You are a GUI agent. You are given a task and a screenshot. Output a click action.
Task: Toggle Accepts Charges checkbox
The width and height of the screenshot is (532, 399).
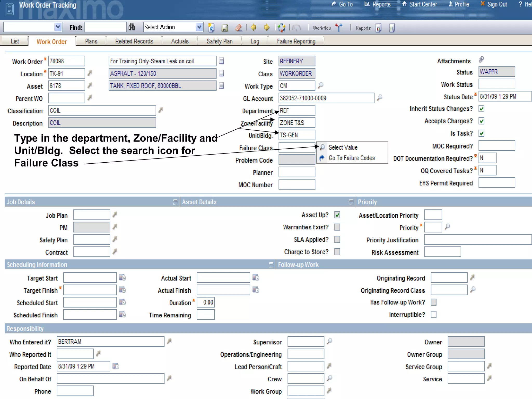(482, 121)
